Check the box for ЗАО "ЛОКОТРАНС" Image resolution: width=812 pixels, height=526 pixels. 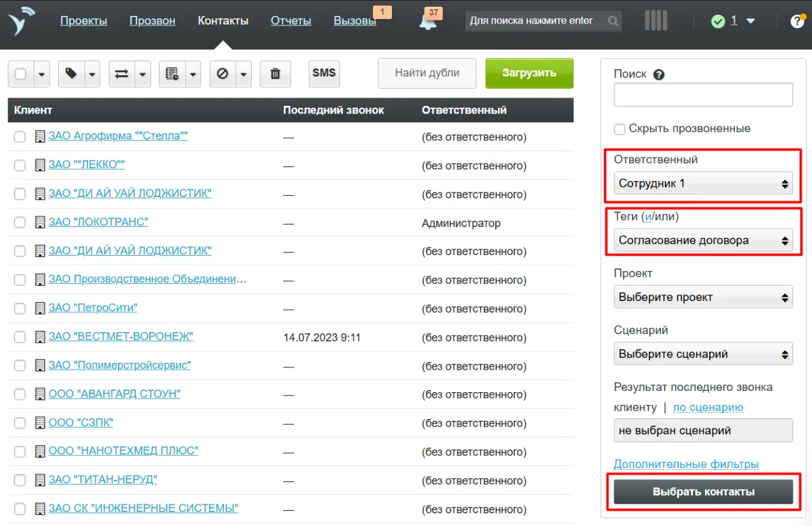(20, 223)
